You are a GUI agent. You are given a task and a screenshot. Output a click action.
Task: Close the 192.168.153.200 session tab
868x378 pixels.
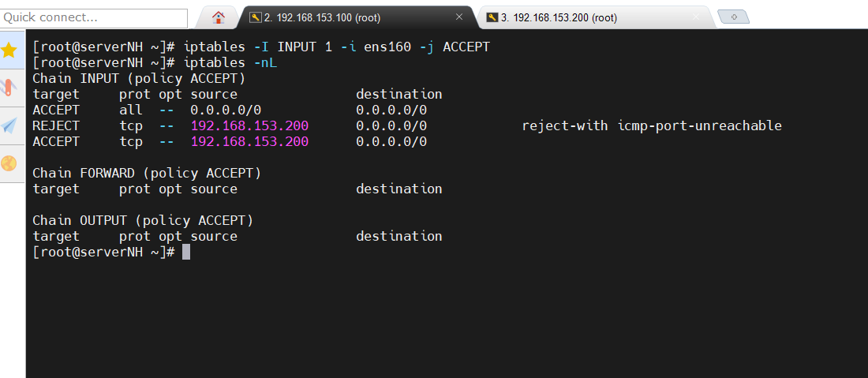point(696,17)
